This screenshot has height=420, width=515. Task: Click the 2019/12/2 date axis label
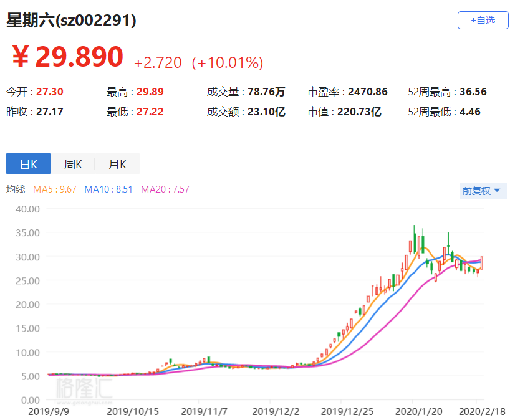point(276,411)
